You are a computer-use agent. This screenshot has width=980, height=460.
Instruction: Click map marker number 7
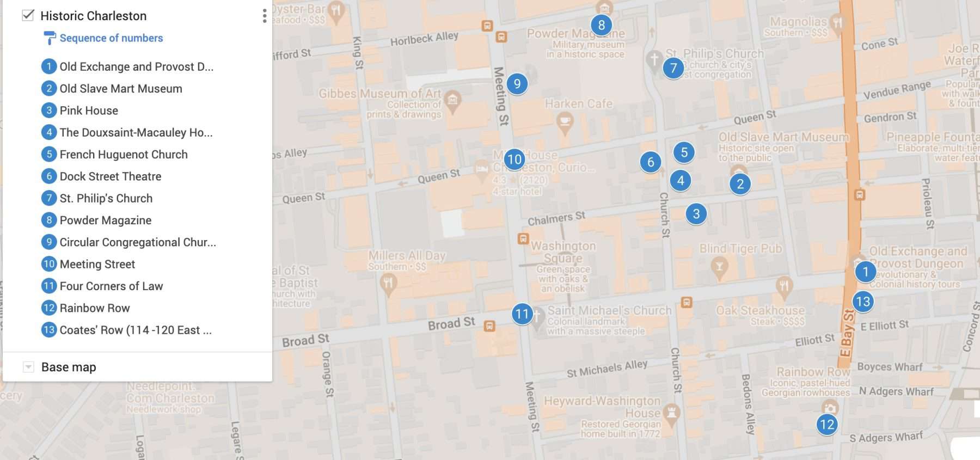pos(673,68)
